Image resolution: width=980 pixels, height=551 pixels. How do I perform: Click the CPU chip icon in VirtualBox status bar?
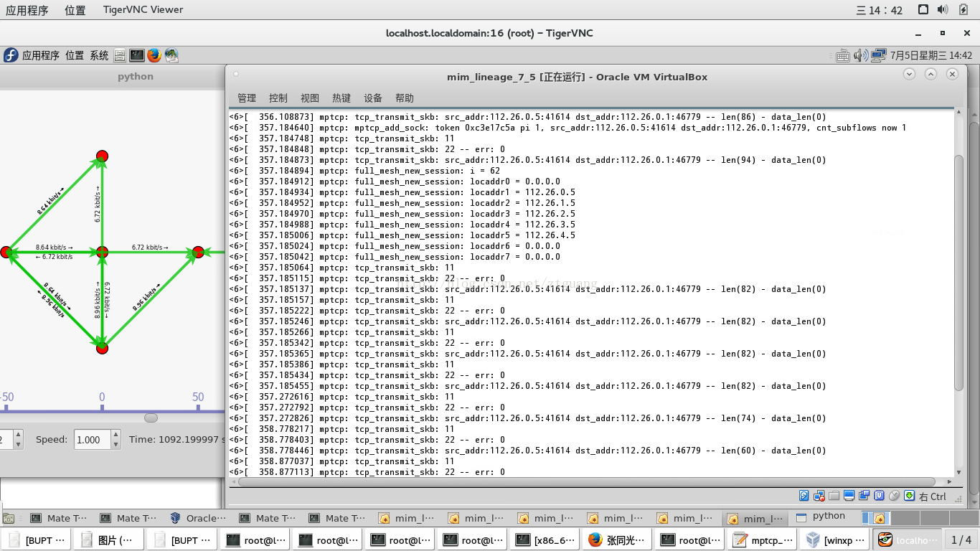(x=880, y=496)
